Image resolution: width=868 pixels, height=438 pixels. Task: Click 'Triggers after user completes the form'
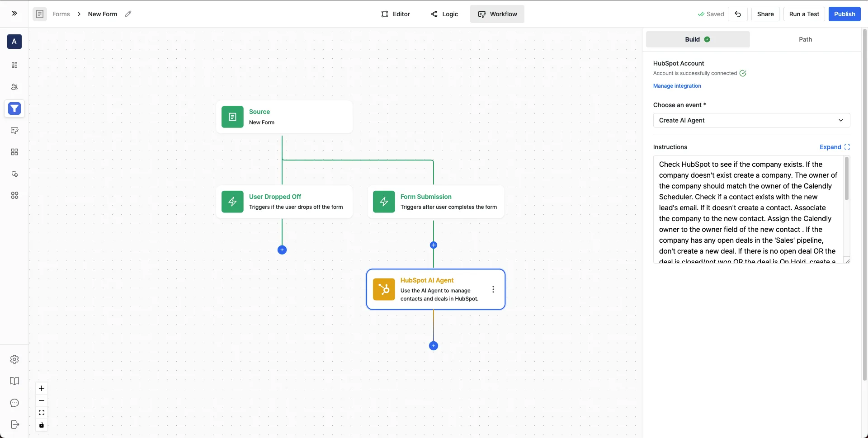tap(448, 207)
